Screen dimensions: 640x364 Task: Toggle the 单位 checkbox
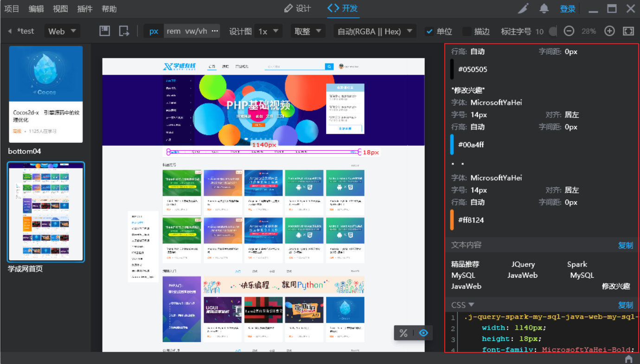(x=429, y=31)
